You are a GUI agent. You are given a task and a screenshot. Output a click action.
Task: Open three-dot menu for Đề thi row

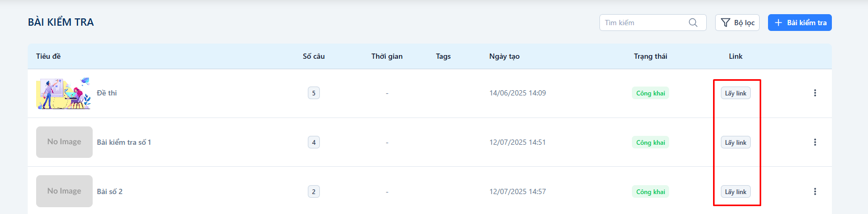815,93
